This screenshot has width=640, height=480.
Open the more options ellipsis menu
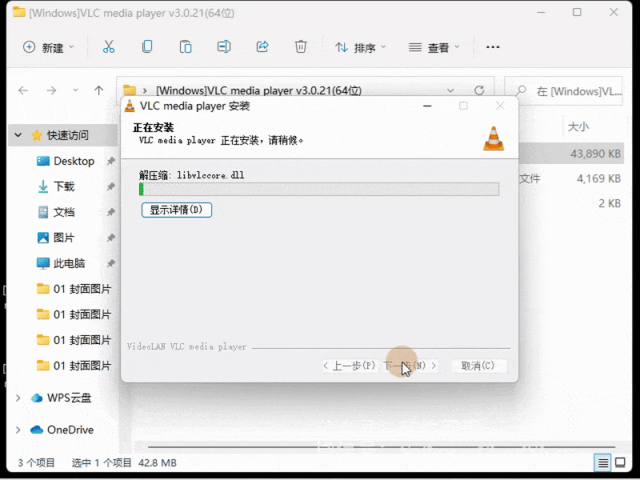tap(492, 47)
